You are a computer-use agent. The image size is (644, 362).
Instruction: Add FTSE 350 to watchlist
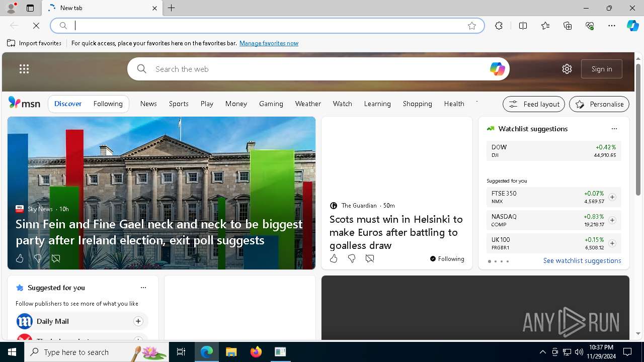click(612, 197)
